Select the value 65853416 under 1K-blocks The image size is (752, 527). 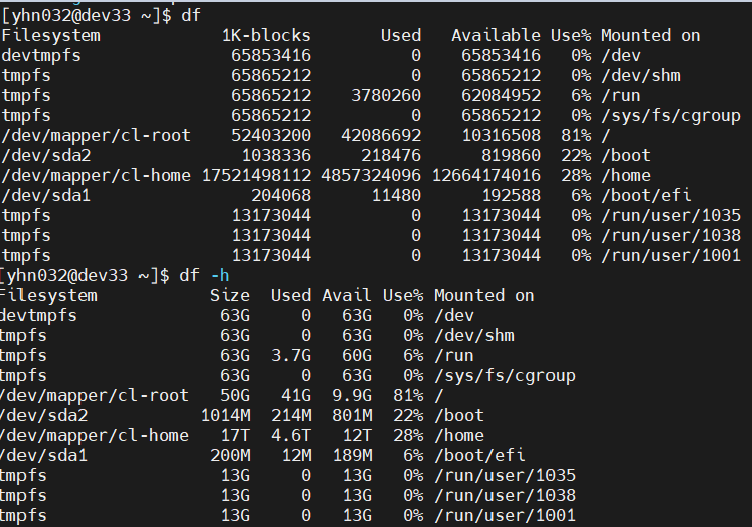(x=271, y=56)
